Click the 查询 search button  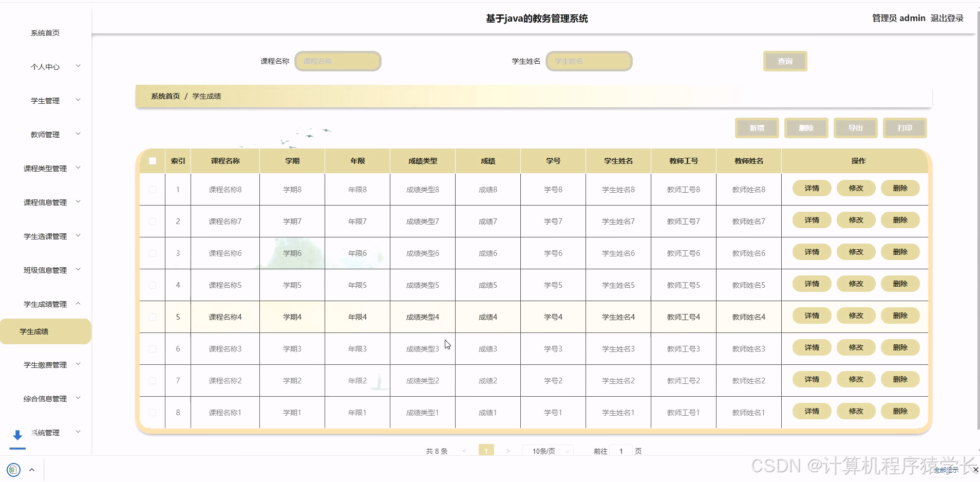tap(785, 61)
